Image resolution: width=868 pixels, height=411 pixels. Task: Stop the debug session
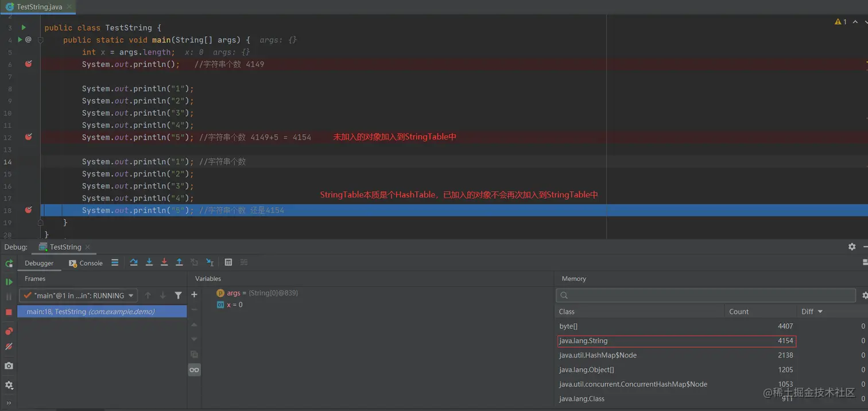(x=9, y=312)
